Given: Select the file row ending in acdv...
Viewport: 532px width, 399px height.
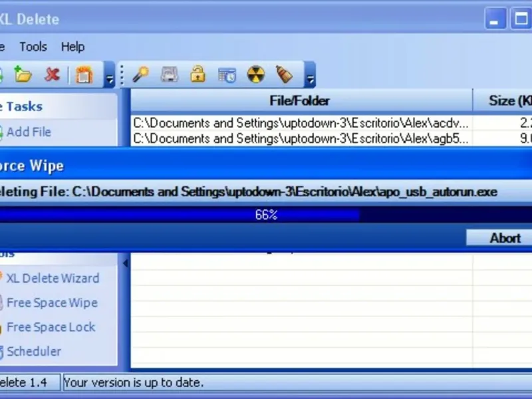Looking at the screenshot, I should (301, 123).
